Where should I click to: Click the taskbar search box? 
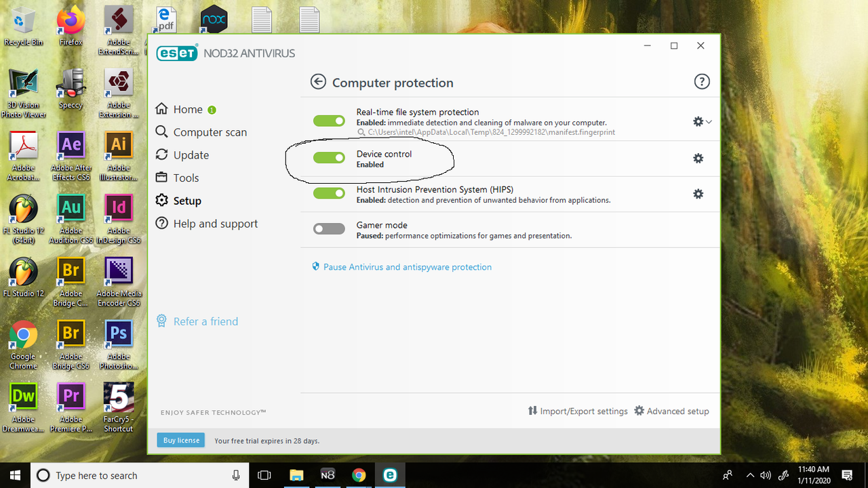pyautogui.click(x=140, y=475)
